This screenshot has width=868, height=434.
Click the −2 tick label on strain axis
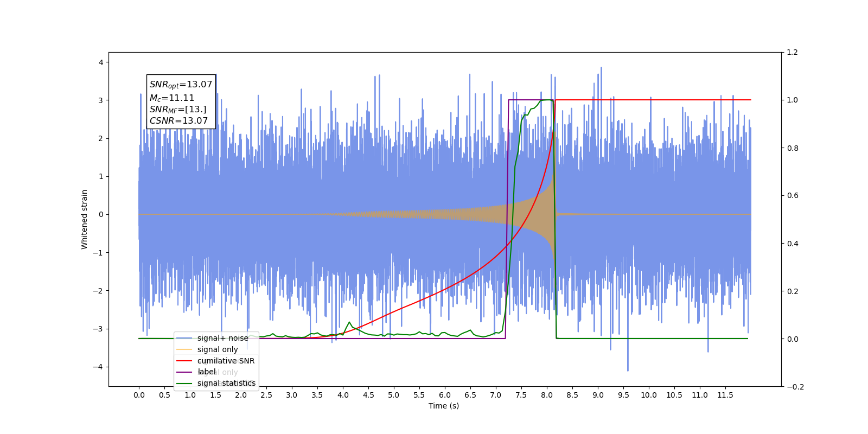98,291
